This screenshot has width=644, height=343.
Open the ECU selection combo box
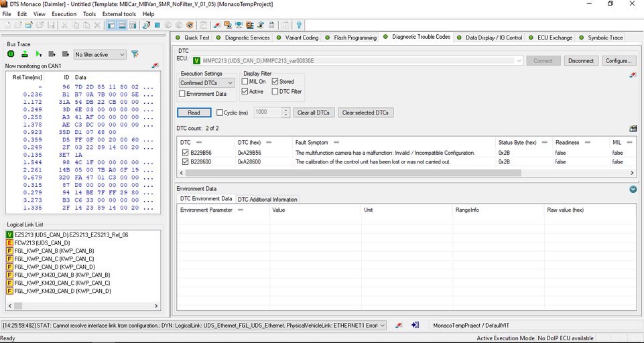357,61
